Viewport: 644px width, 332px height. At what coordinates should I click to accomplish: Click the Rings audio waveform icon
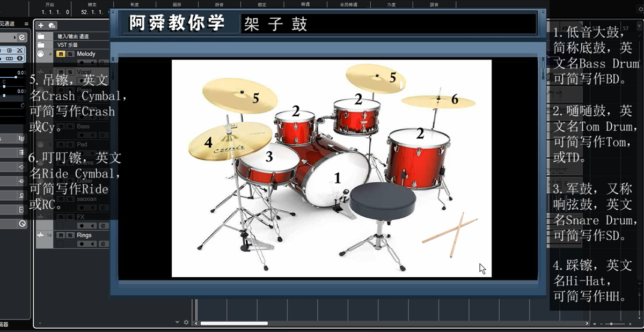40,235
